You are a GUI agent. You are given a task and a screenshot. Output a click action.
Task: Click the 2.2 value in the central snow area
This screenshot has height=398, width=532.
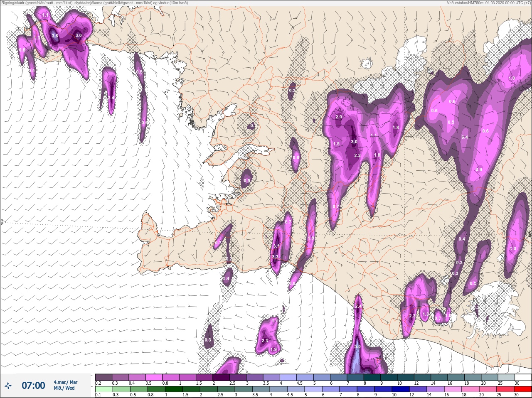[357, 156]
